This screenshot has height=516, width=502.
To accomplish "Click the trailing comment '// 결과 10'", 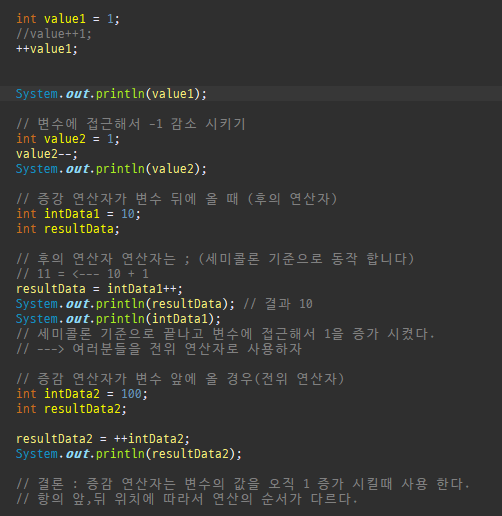I will pos(278,304).
